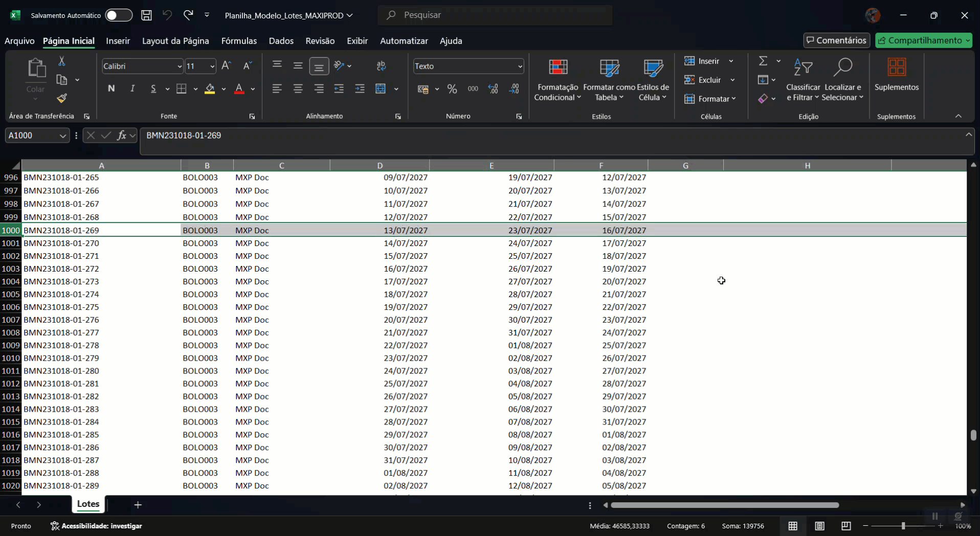980x536 pixels.
Task: Open the Fórmulas ribbon tab
Action: point(239,41)
